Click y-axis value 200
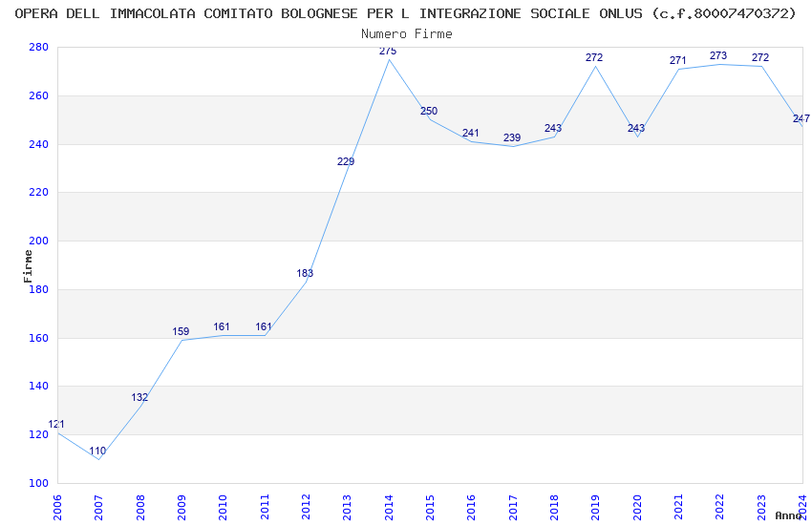 click(38, 241)
